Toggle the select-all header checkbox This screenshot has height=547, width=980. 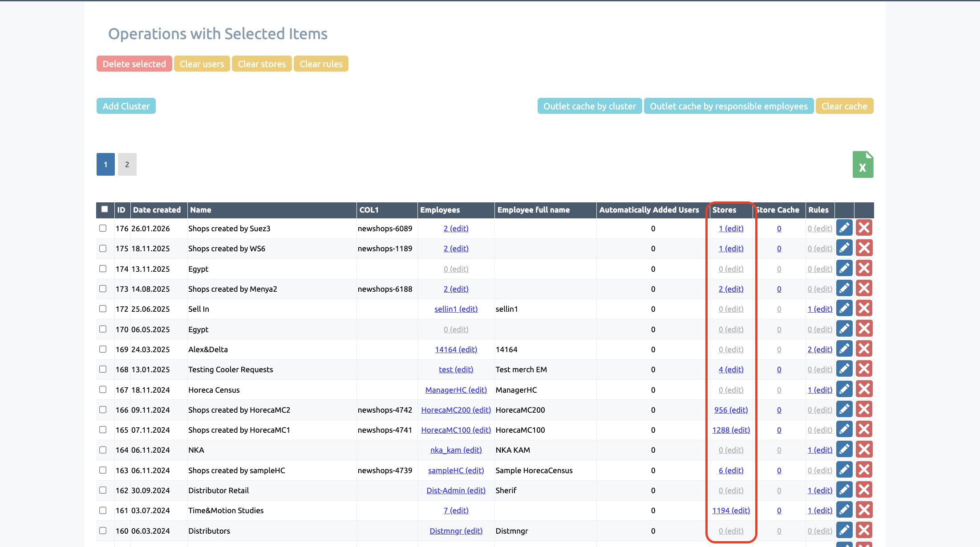pyautogui.click(x=105, y=209)
